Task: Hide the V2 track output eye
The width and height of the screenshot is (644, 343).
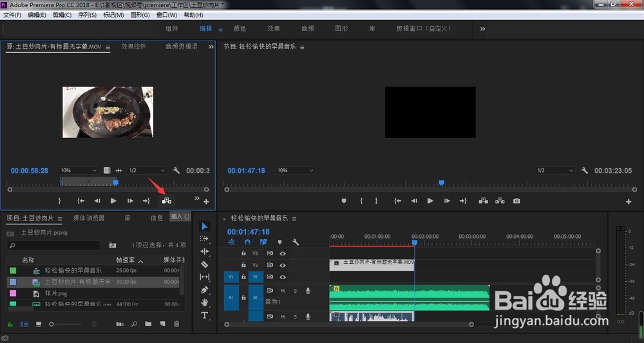Action: (283, 265)
